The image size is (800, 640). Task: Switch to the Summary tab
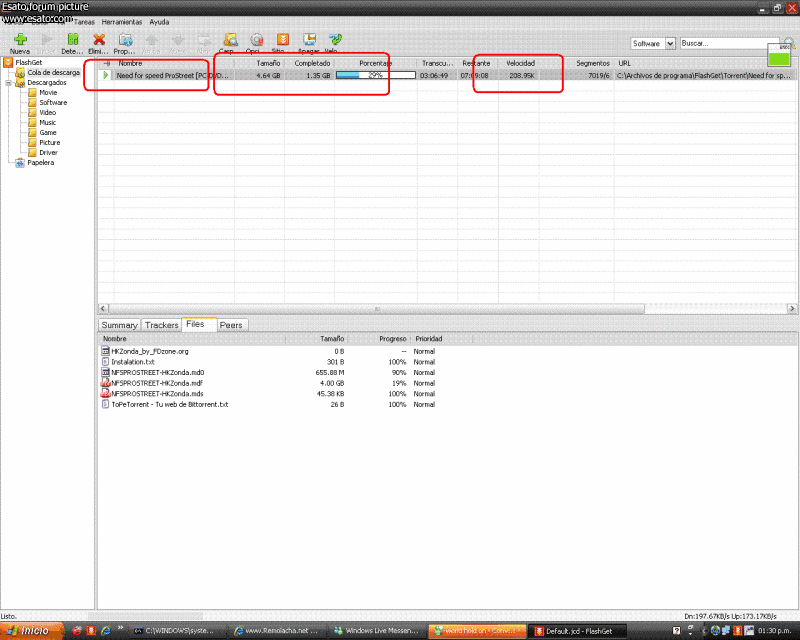tap(119, 325)
